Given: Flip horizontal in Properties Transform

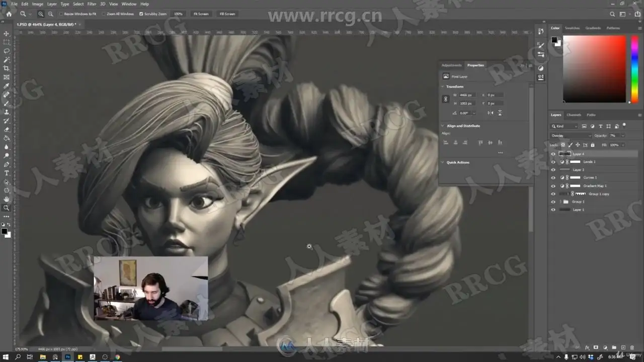Looking at the screenshot, I should click(x=491, y=113).
